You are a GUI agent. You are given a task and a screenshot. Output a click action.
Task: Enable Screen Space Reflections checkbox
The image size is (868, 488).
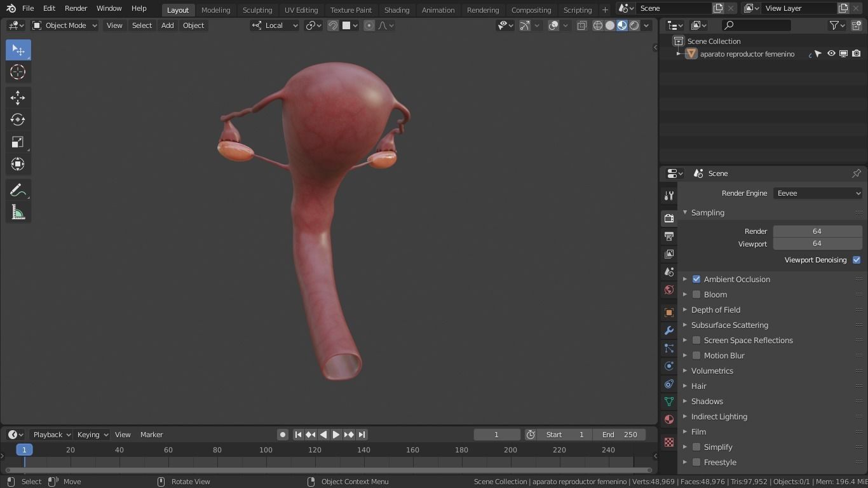(x=696, y=340)
